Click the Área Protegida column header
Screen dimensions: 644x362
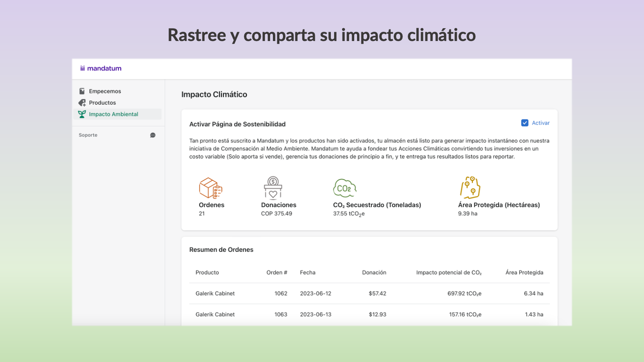[524, 273]
